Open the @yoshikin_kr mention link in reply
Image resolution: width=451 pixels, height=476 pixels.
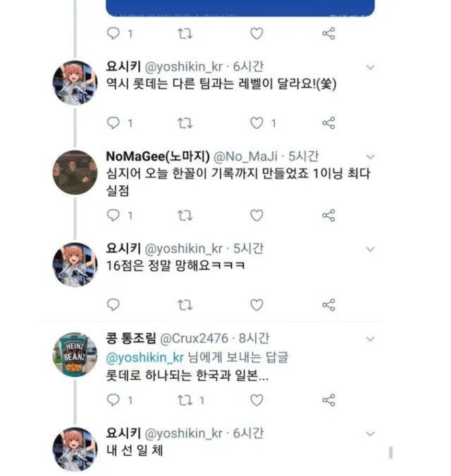point(140,357)
